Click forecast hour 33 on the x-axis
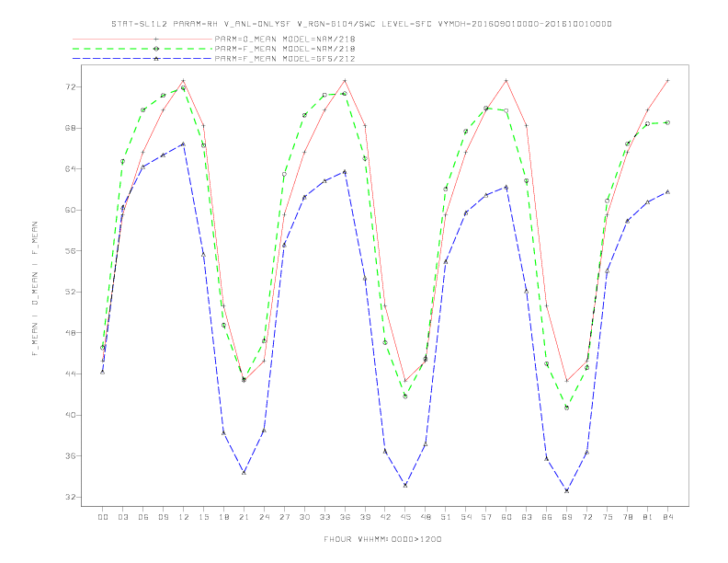Screen dimensions: 728x563 tap(325, 517)
